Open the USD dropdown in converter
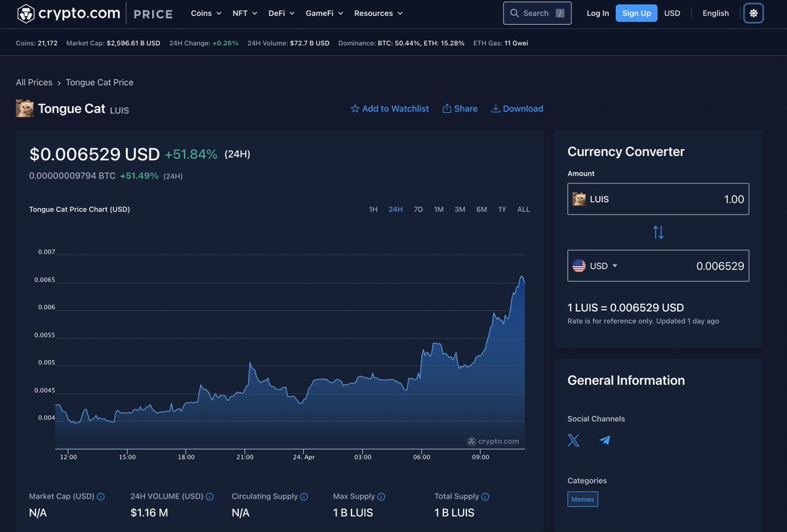The height and width of the screenshot is (532, 787). coord(603,266)
